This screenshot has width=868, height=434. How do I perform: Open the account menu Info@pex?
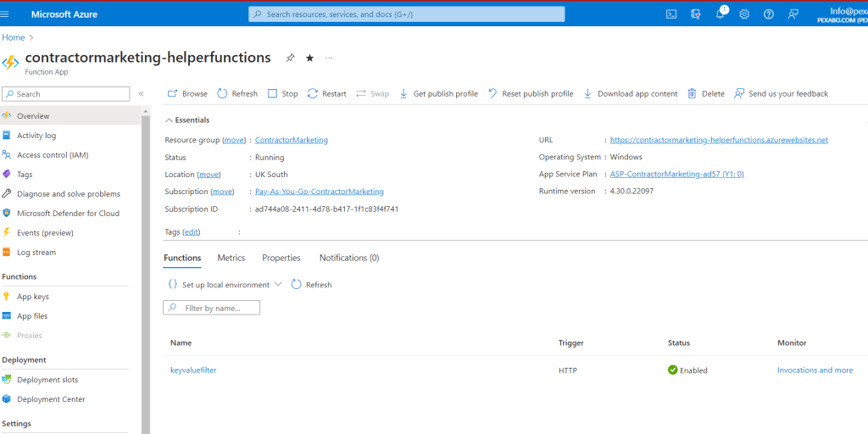[843, 14]
